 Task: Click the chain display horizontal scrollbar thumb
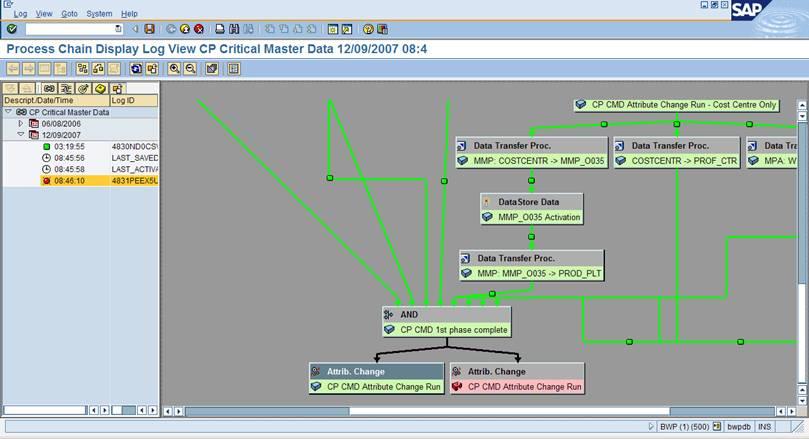point(510,411)
